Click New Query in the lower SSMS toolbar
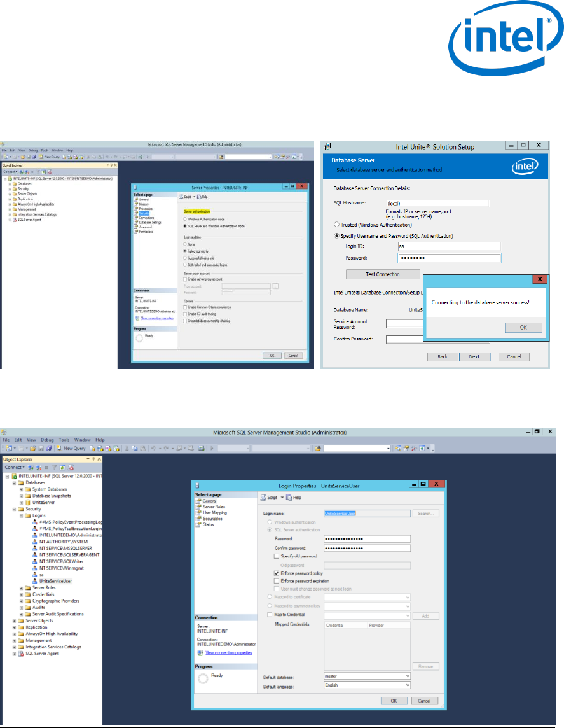 pyautogui.click(x=71, y=449)
